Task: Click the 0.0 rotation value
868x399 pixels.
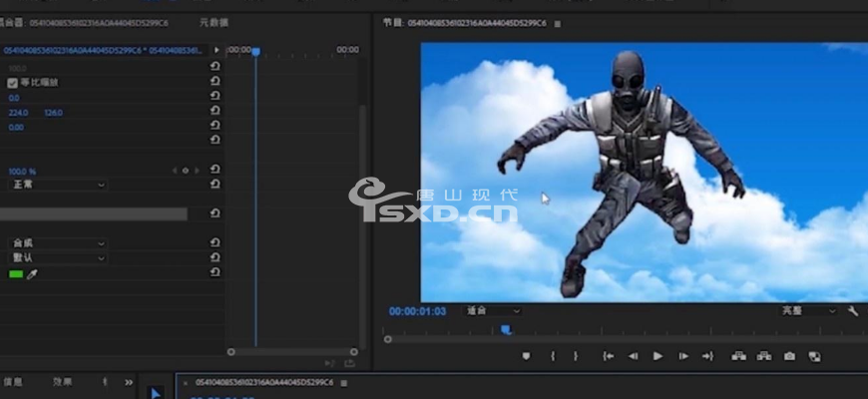Action: point(14,98)
